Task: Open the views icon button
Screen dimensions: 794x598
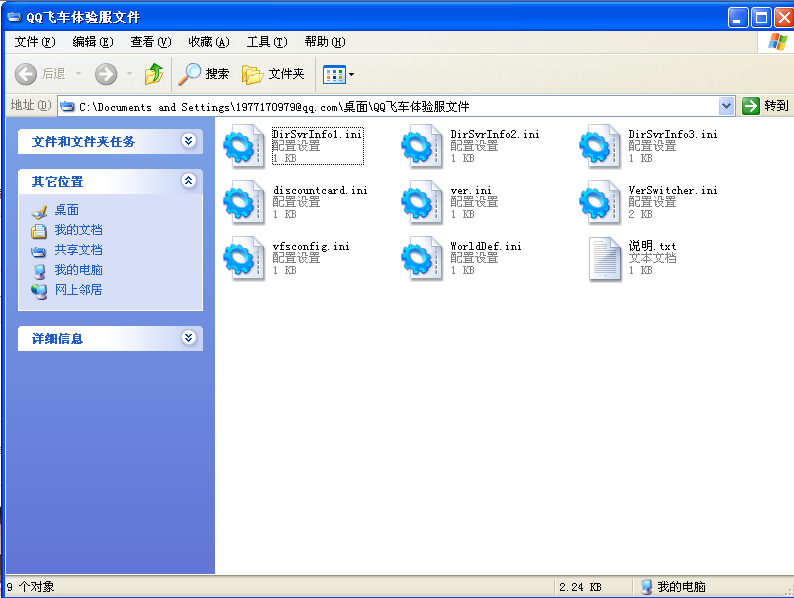Action: pyautogui.click(x=334, y=74)
